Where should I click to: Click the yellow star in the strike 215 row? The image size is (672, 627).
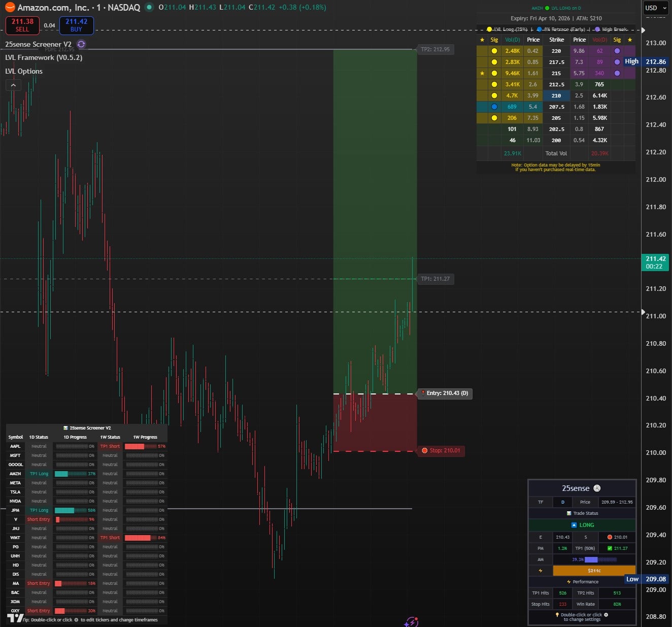pos(482,73)
